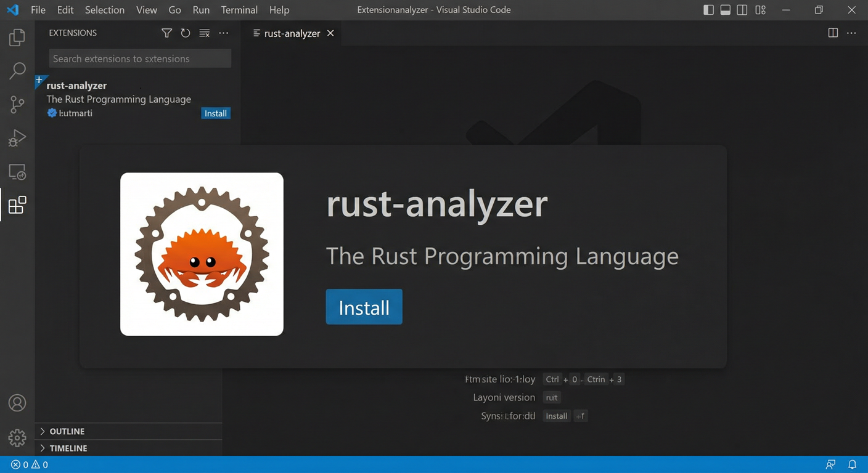The image size is (868, 473).
Task: Open Run and Debug view
Action: point(17,137)
